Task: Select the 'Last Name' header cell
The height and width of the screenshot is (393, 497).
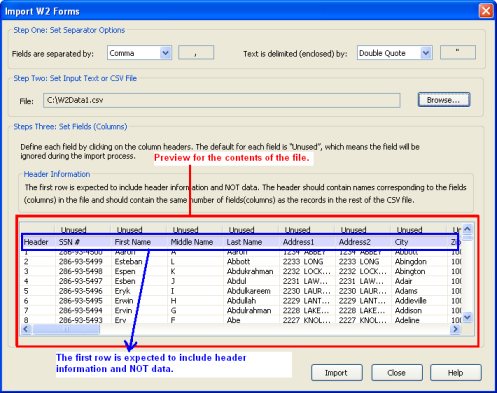Action: click(251, 242)
